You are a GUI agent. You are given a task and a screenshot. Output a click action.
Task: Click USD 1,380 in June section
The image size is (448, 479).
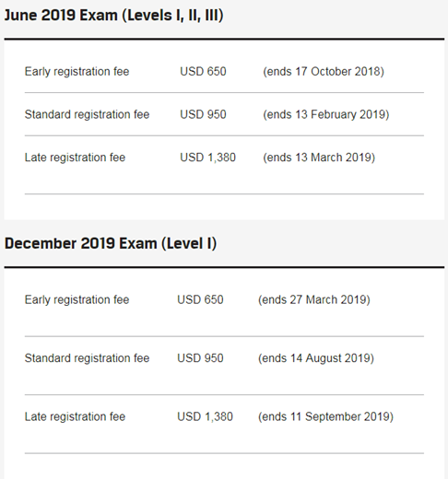tap(207, 158)
